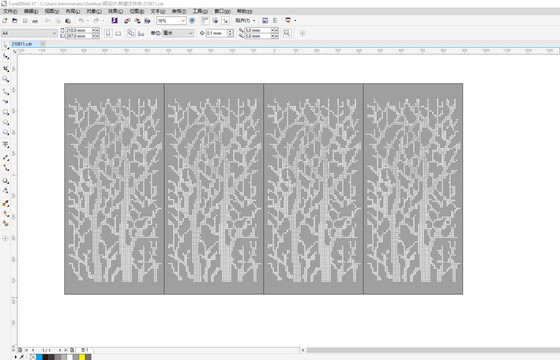
Task: Select the Rectangle tool
Action: 5,112
